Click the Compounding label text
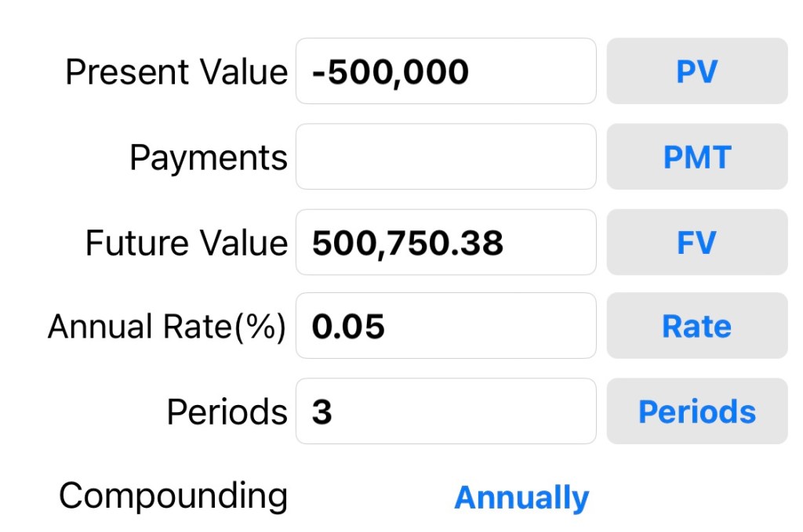 (173, 496)
